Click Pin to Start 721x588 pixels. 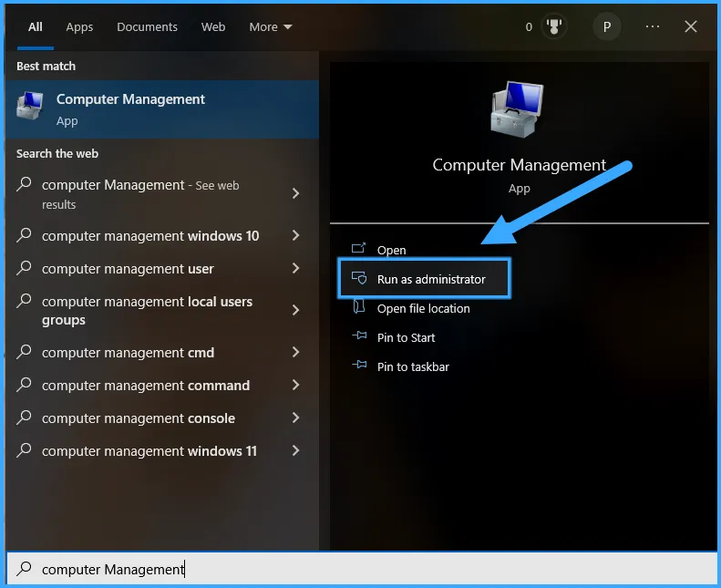(406, 338)
